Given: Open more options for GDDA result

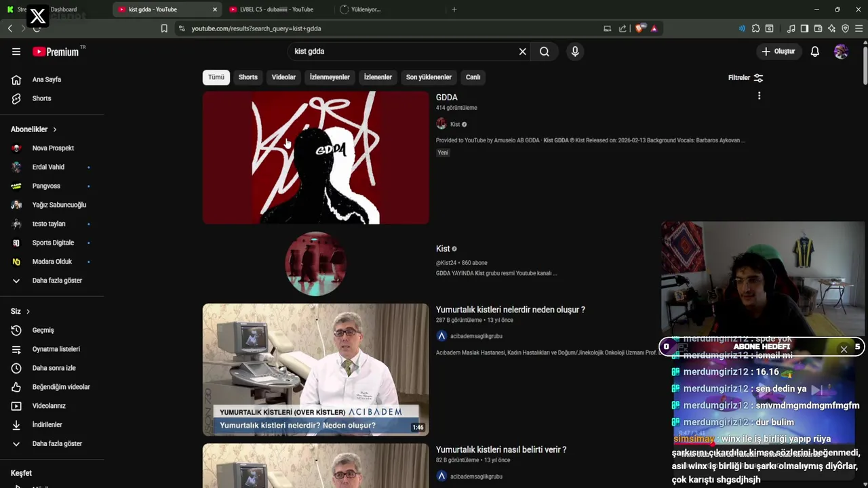Looking at the screenshot, I should point(759,96).
